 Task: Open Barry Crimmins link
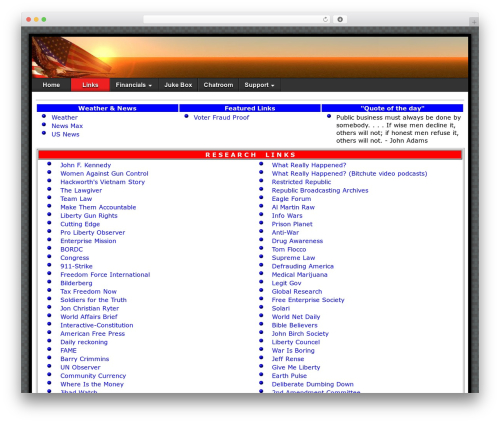pyautogui.click(x=85, y=359)
